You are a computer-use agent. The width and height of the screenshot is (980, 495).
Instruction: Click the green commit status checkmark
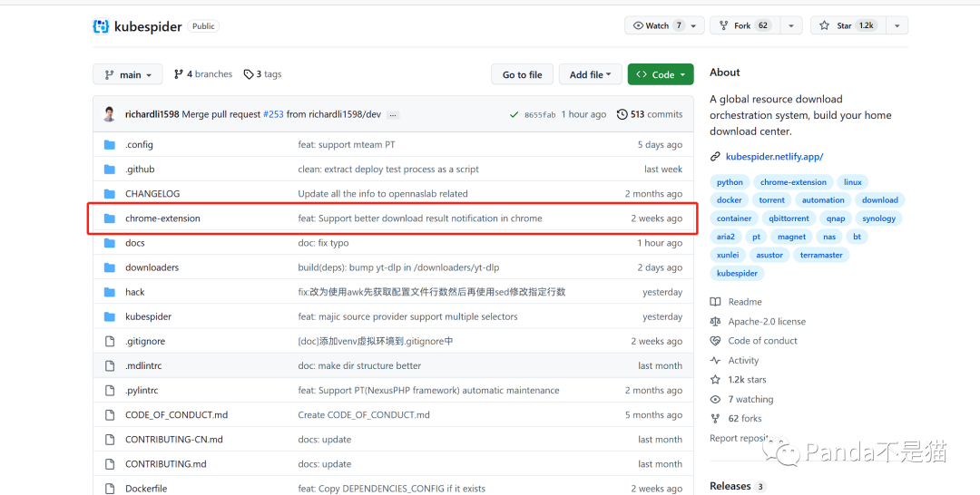tap(514, 115)
